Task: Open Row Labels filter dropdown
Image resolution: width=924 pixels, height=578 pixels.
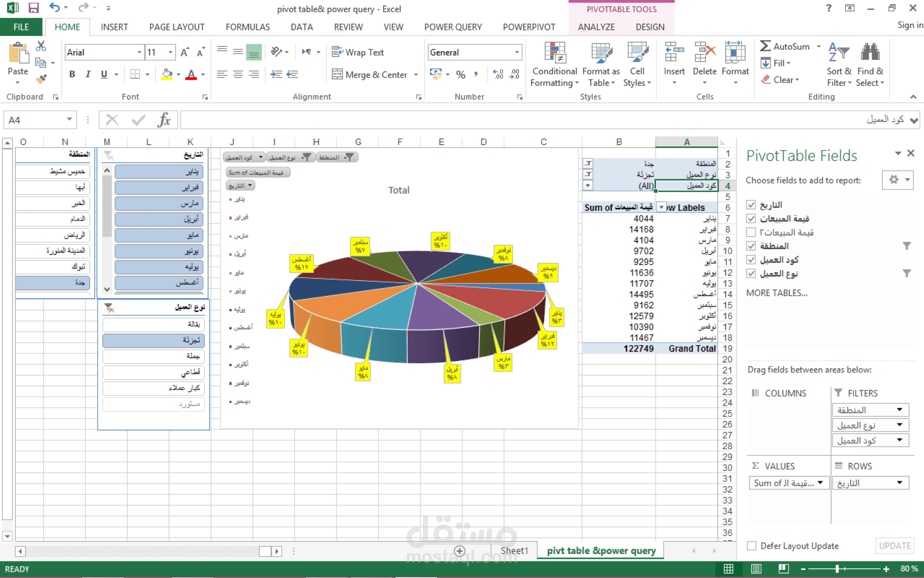Action: point(661,207)
